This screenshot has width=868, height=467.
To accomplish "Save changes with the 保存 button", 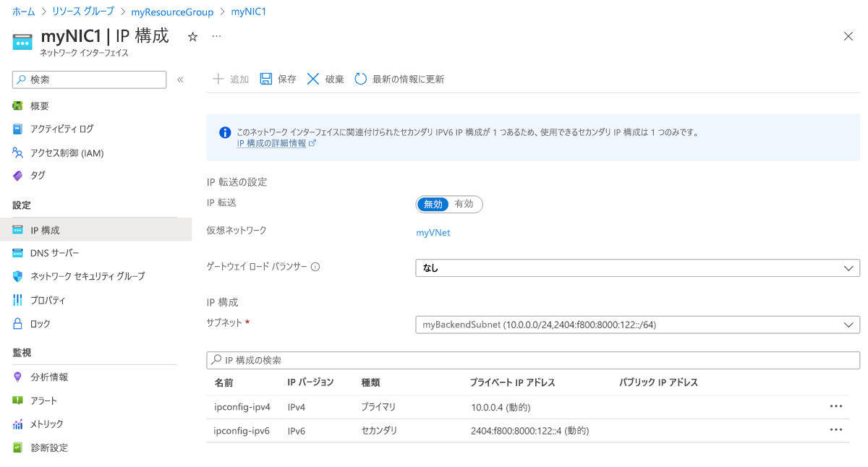I will (x=277, y=80).
